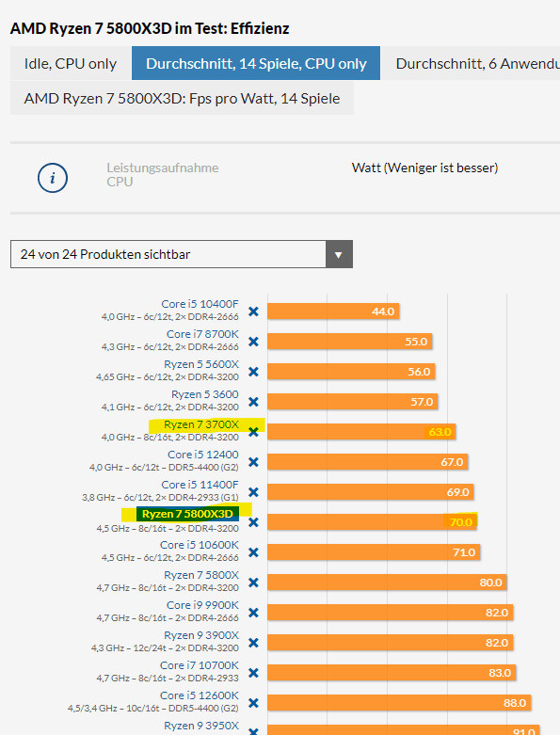Click the 70.0 bar for Ryzen 7 5800X3D
The height and width of the screenshot is (735, 560).
(372, 522)
